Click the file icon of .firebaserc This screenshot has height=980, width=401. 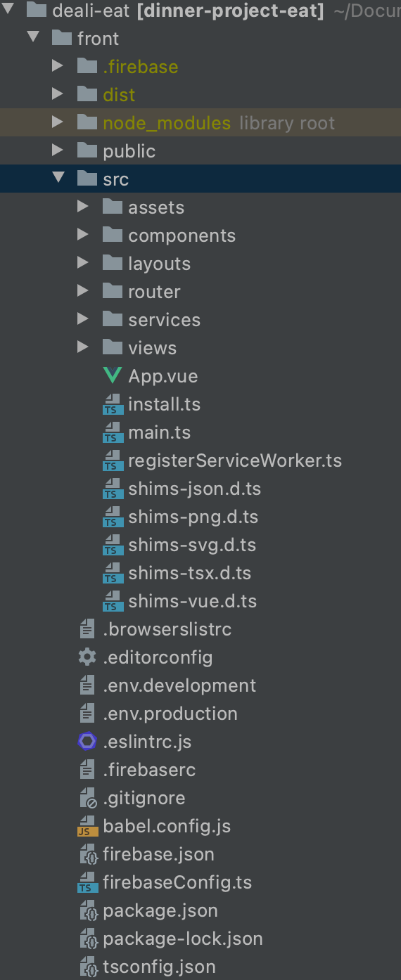click(x=87, y=770)
